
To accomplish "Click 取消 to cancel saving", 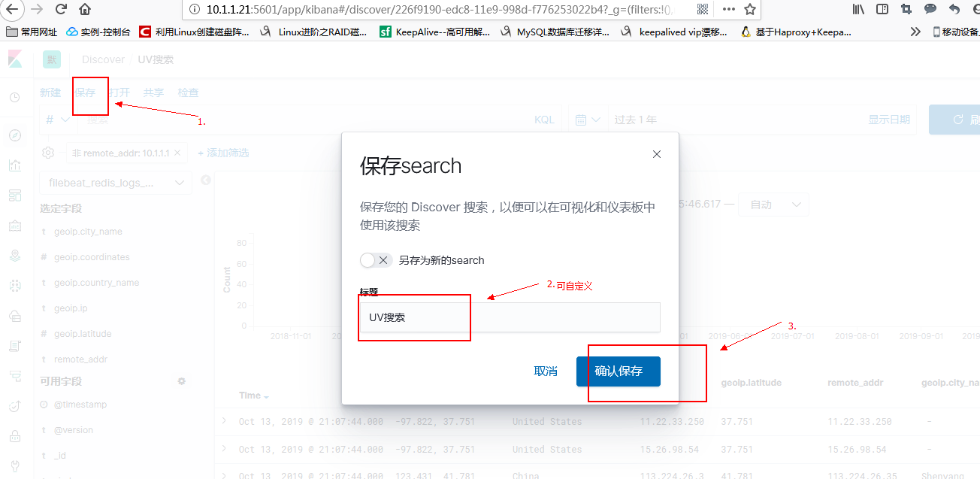I will tap(546, 371).
